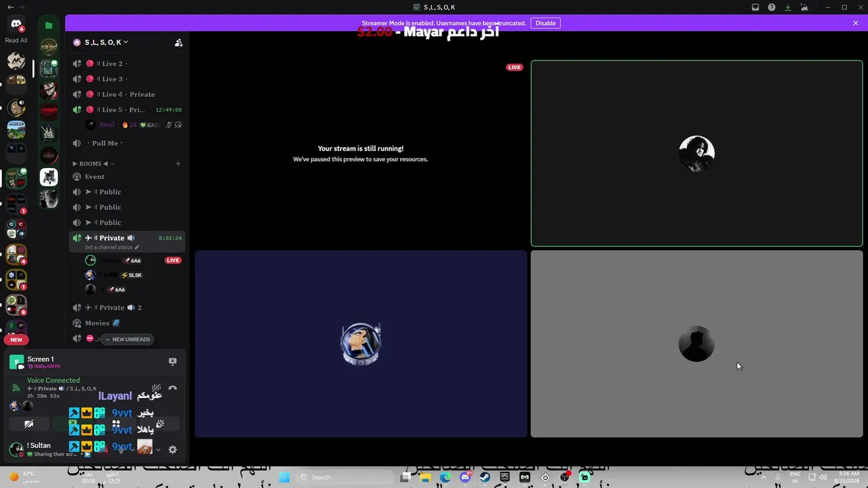Open the ADHR red server icon

click(49, 110)
